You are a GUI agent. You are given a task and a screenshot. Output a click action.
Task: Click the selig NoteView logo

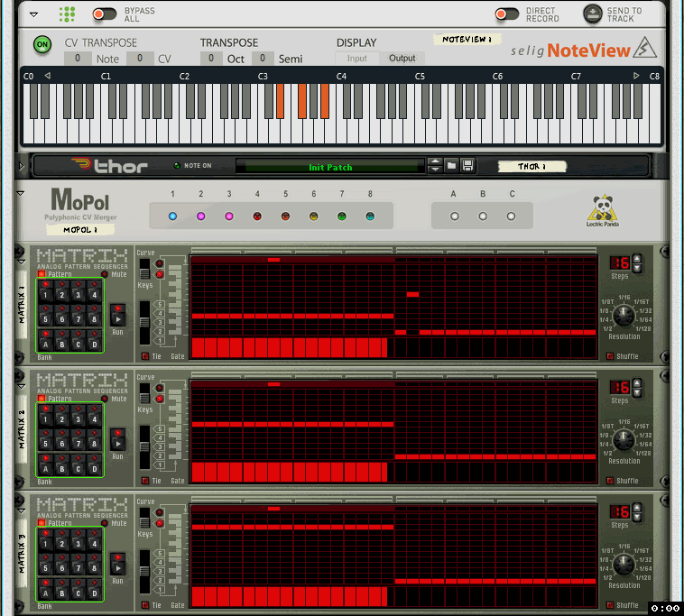[584, 49]
